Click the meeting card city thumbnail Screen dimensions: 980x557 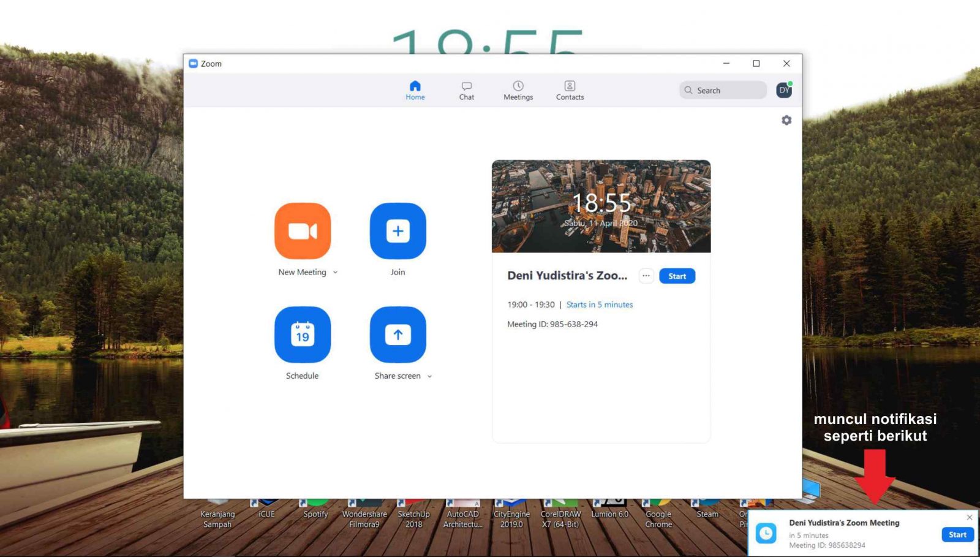601,206
